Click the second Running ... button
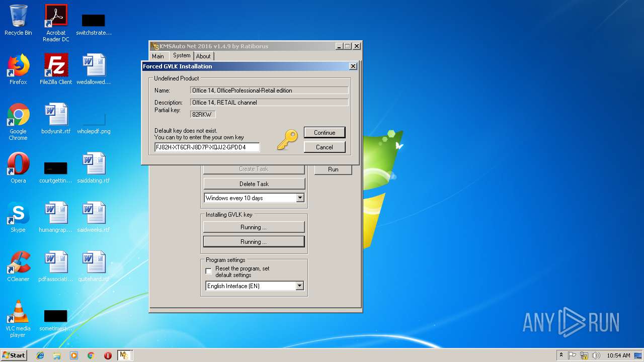 254,242
